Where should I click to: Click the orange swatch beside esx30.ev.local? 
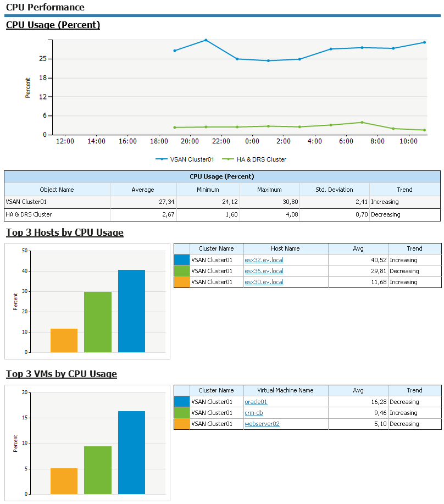(181, 282)
